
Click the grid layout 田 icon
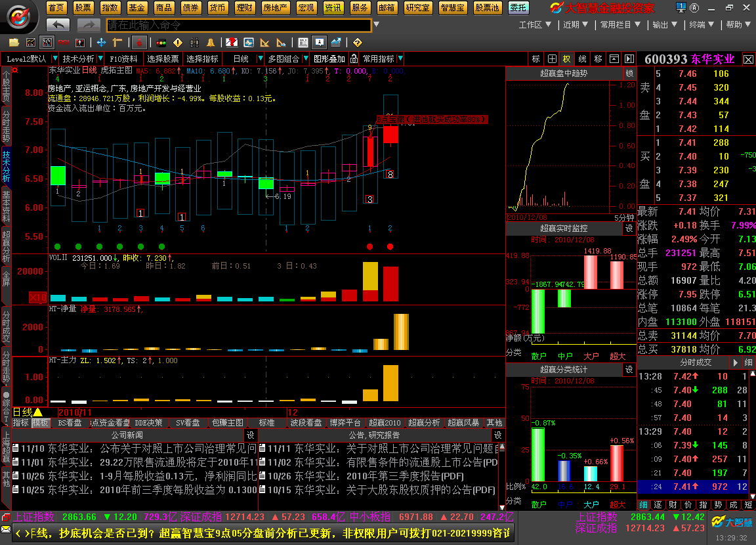click(552, 59)
